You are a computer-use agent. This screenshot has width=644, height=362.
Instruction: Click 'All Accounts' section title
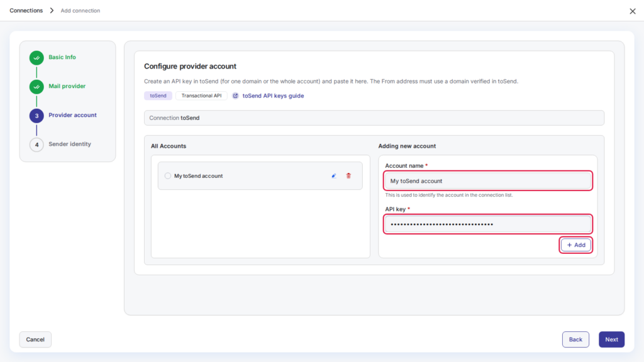click(169, 146)
